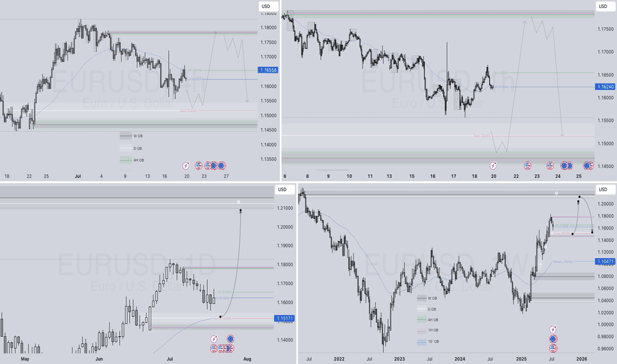Viewport: 617px width, 364px height.
Task: Click the 1.21000 price on the 1D price axis
Action: [286, 208]
